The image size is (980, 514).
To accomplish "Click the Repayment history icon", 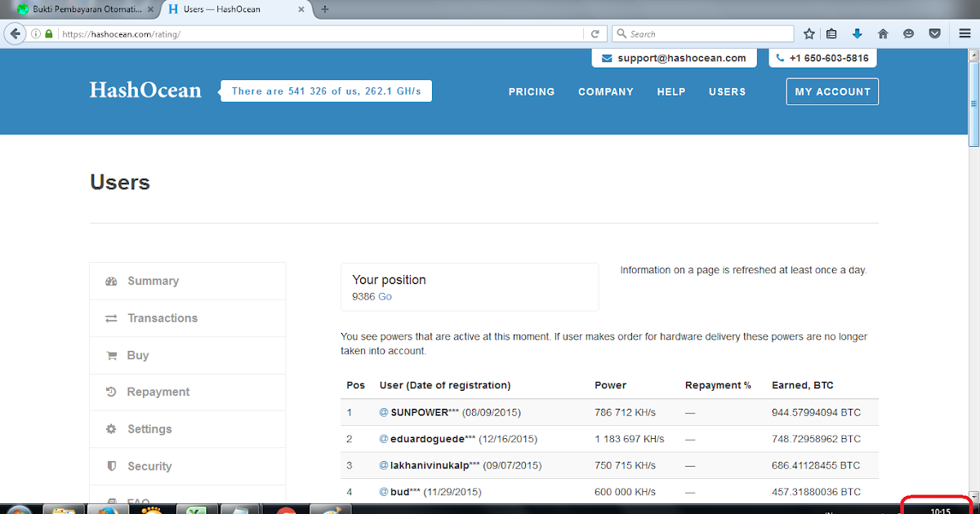I will [x=112, y=392].
